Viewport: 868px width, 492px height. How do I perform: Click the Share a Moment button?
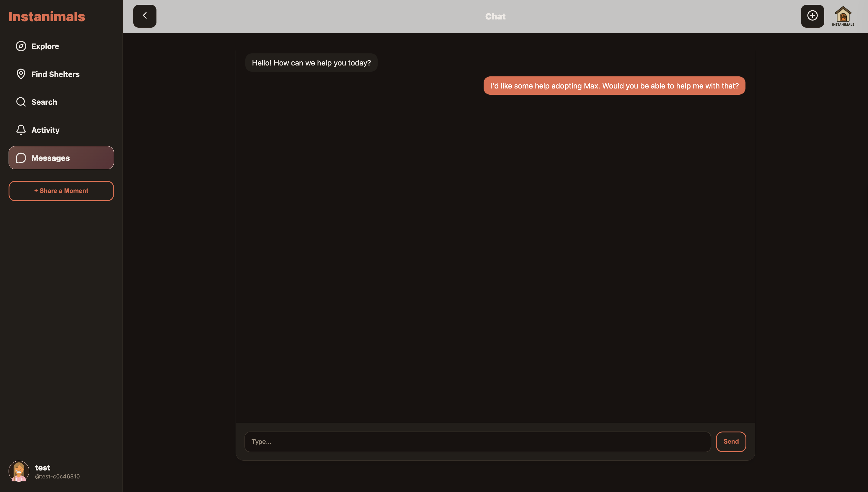pos(61,191)
